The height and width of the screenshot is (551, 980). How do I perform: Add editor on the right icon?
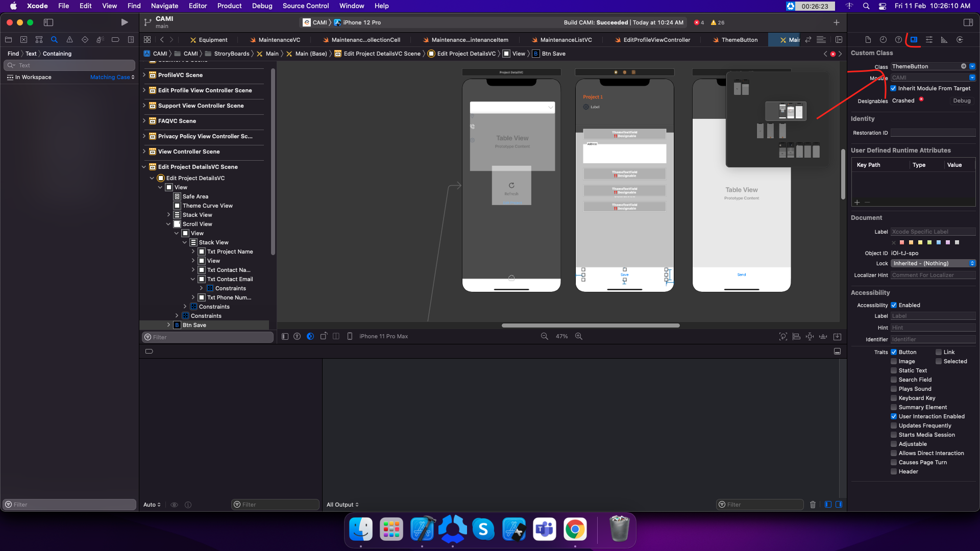coord(839,40)
